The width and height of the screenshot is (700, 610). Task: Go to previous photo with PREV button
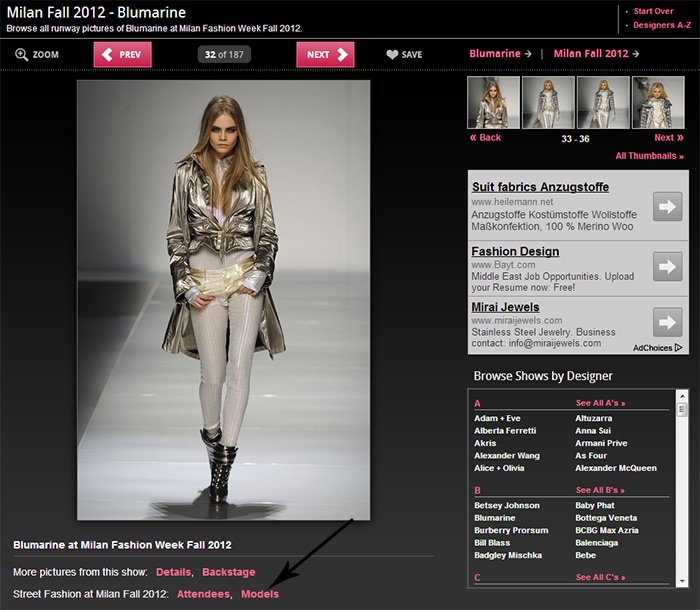121,55
